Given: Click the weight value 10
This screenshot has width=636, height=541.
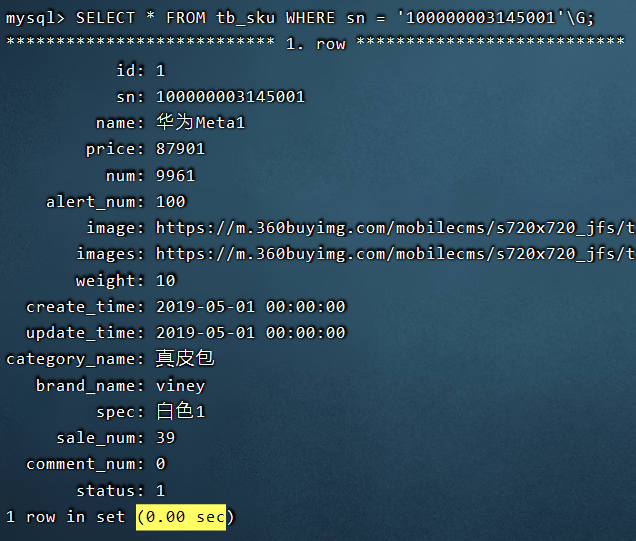Looking at the screenshot, I should pyautogui.click(x=166, y=281).
